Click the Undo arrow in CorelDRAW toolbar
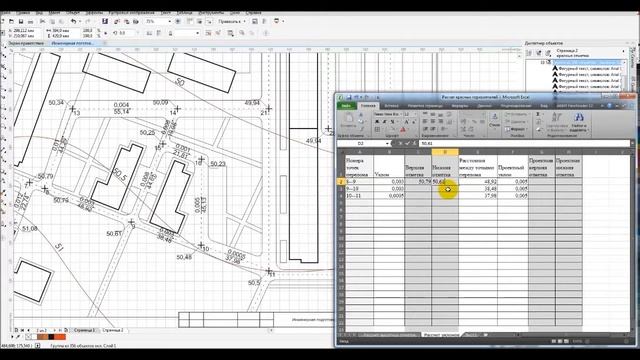This screenshot has height=360, width=640. [73, 22]
